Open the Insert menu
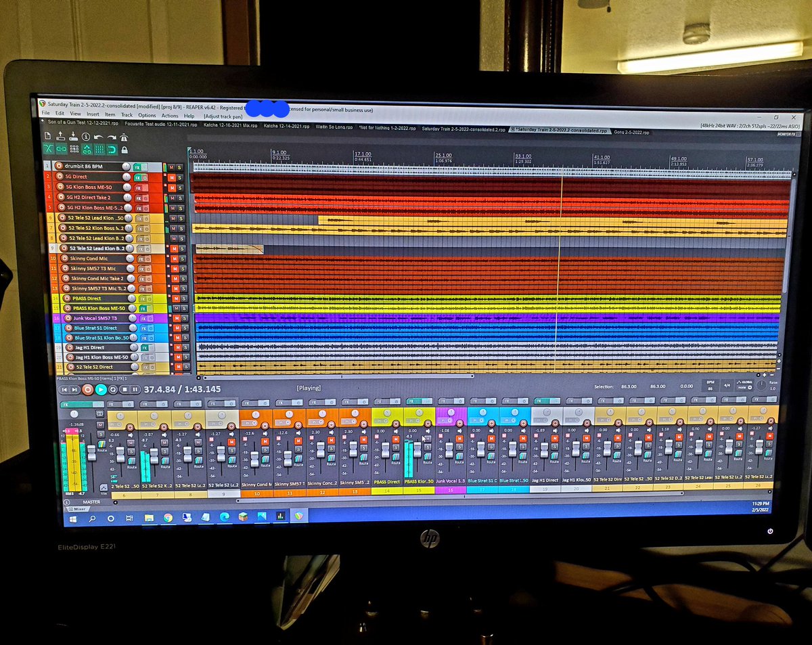This screenshot has height=645, width=812. coord(92,114)
